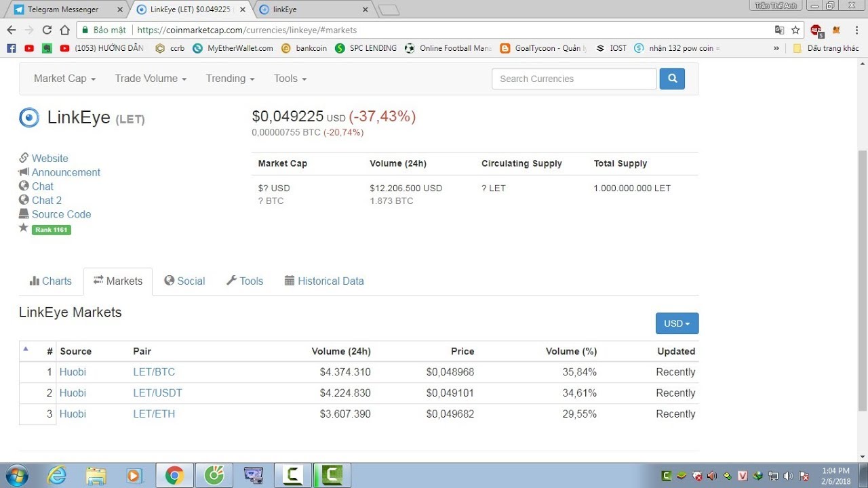The width and height of the screenshot is (868, 488).
Task: Launch Internet Explorer from the taskbar
Action: point(57,476)
